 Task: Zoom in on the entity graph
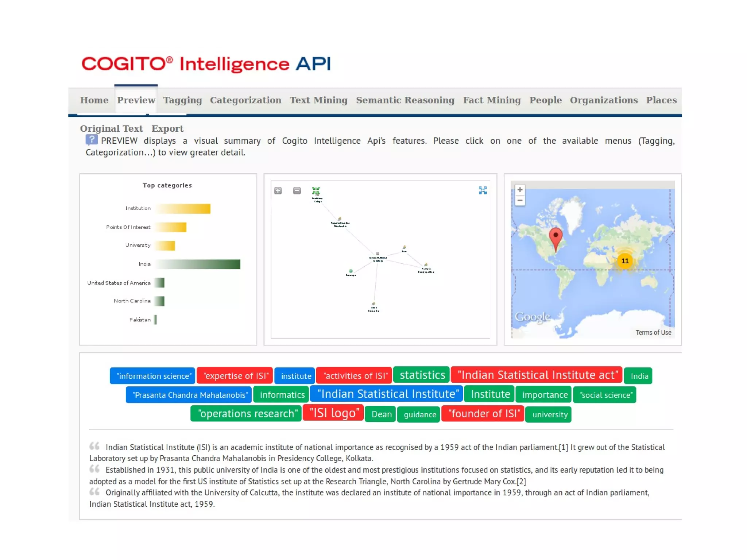coord(278,190)
